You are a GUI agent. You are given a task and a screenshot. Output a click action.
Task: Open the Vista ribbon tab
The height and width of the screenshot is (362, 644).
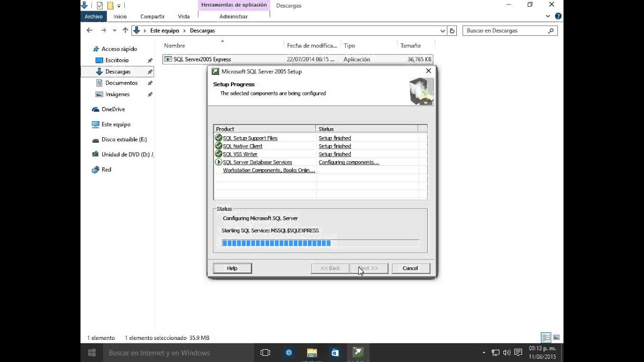pyautogui.click(x=184, y=17)
